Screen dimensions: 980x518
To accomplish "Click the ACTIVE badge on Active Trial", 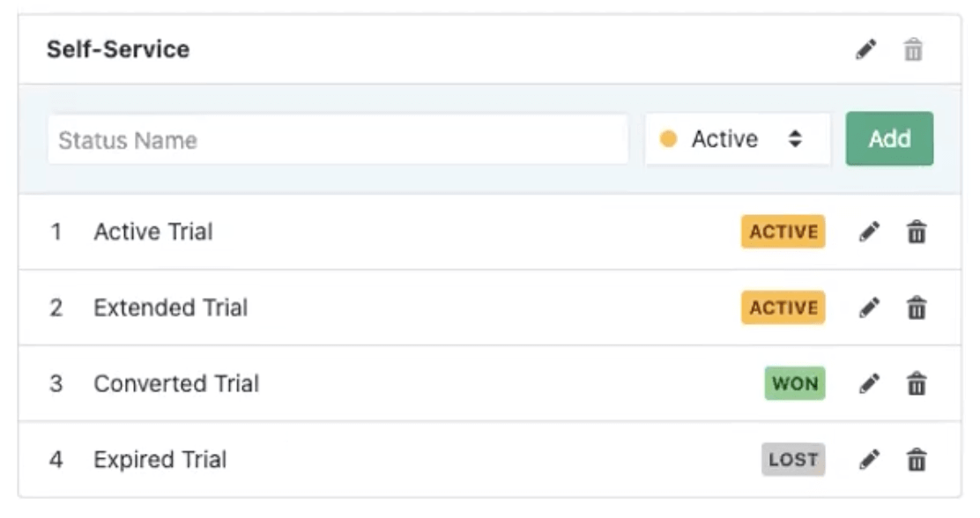I will [x=783, y=233].
